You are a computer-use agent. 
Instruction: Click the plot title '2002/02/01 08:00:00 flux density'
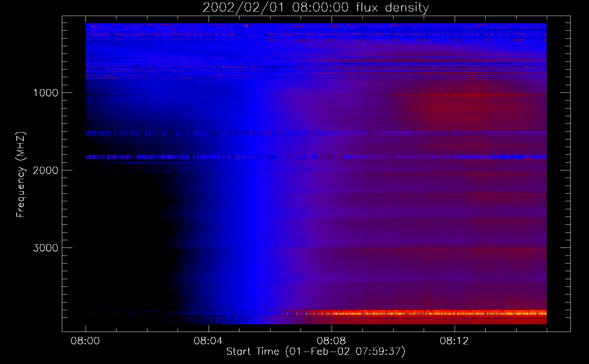point(316,8)
